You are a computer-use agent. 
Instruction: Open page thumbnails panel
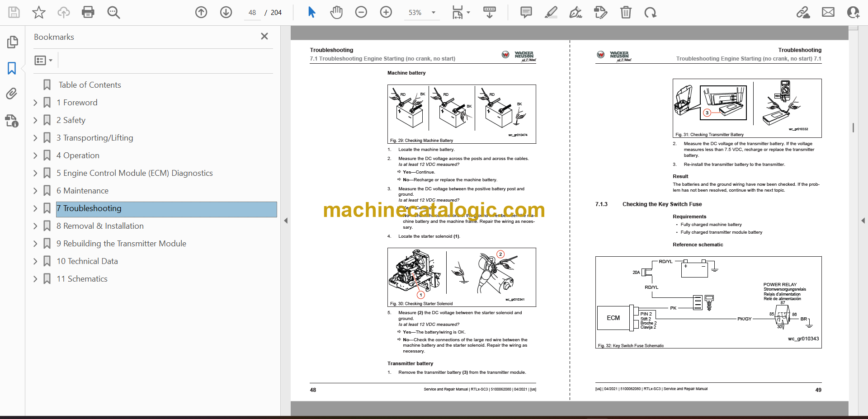click(12, 42)
